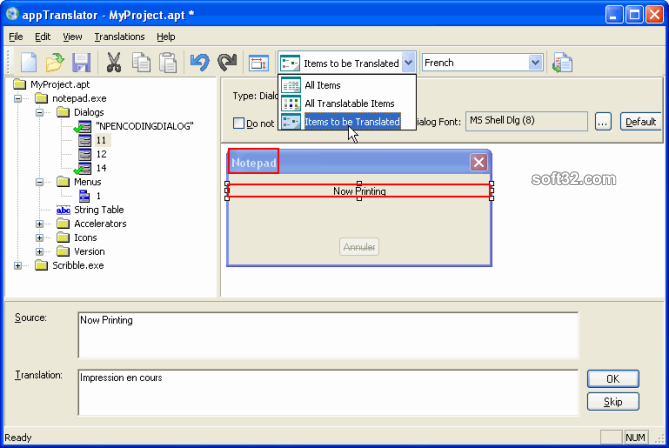
Task: Click the Paste clipboard icon
Action: (x=168, y=63)
